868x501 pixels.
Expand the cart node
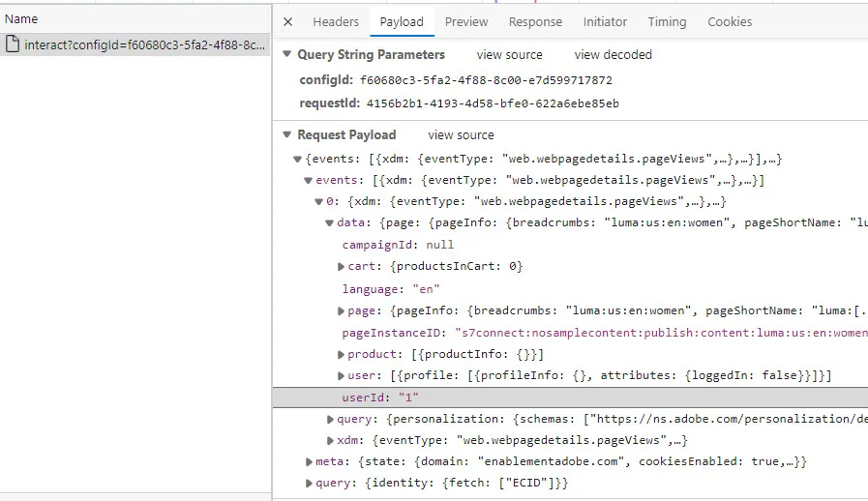[341, 267]
